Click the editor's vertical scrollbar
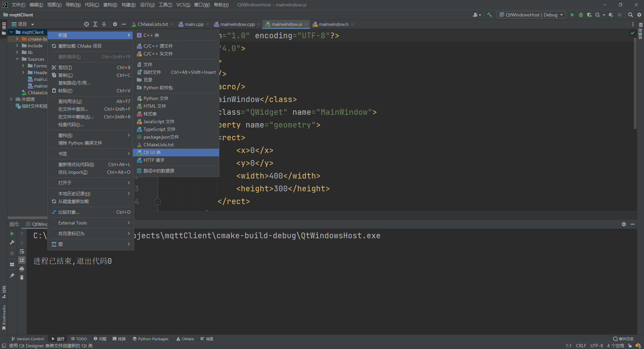The height and width of the screenshot is (349, 644). click(x=635, y=84)
